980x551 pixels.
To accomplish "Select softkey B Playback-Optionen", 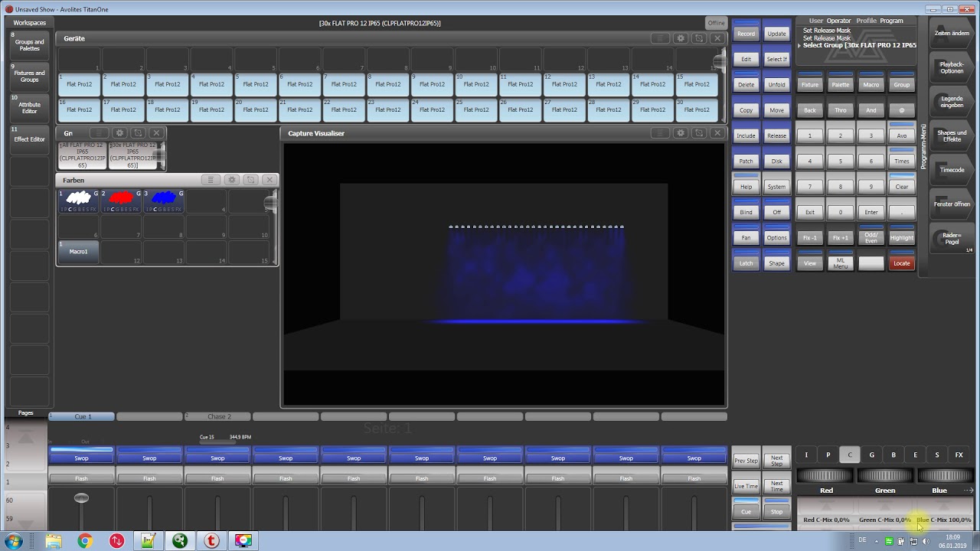I will [952, 67].
